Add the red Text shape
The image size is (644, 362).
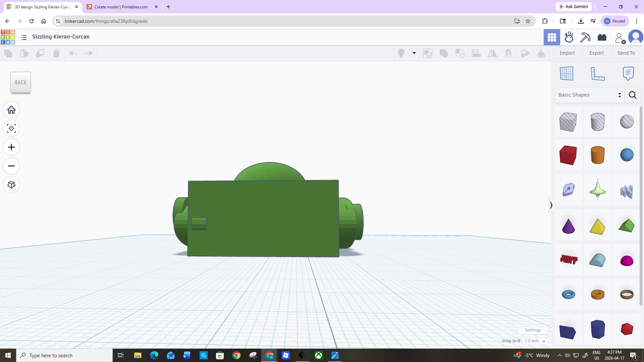pyautogui.click(x=569, y=259)
